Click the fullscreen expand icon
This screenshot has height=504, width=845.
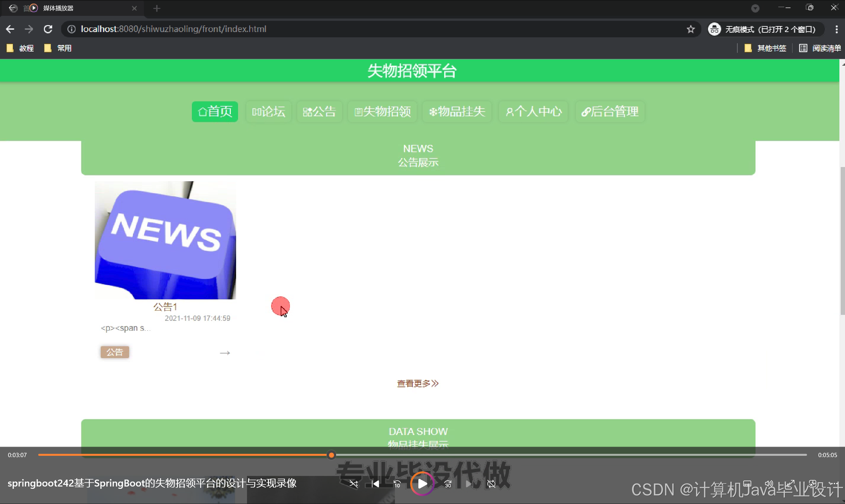791,483
